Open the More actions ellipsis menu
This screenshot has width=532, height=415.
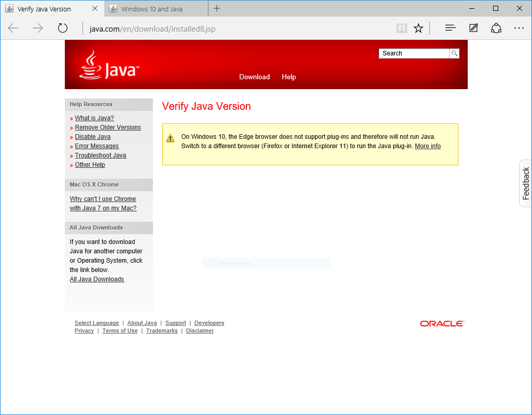pyautogui.click(x=519, y=28)
